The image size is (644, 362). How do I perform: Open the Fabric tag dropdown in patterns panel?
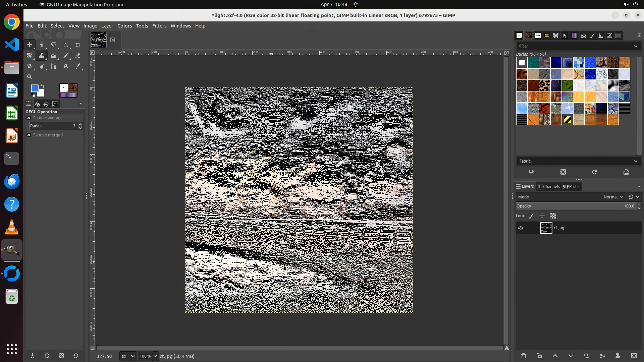[x=635, y=161]
